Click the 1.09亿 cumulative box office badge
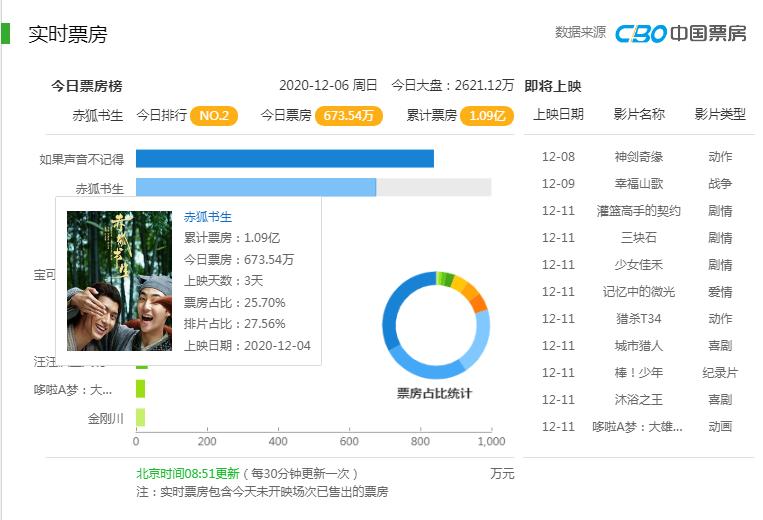The image size is (763, 520). [487, 116]
